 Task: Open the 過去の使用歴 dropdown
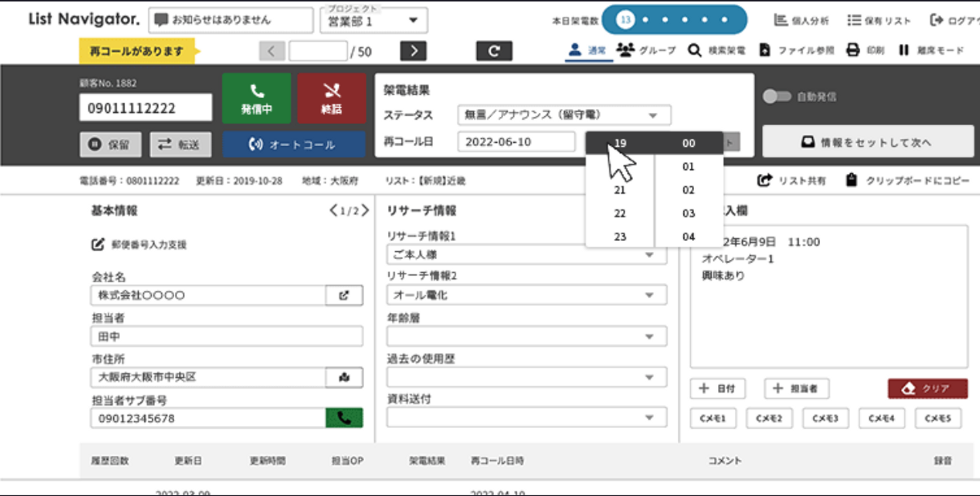click(x=527, y=377)
